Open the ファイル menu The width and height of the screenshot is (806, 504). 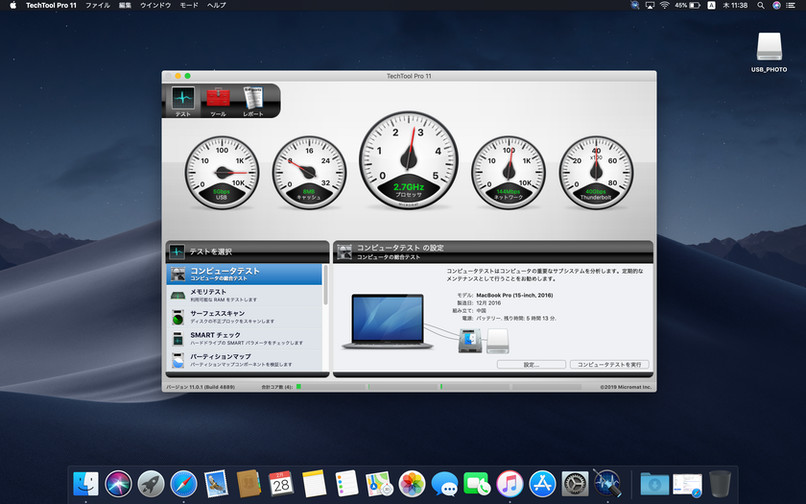(97, 5)
